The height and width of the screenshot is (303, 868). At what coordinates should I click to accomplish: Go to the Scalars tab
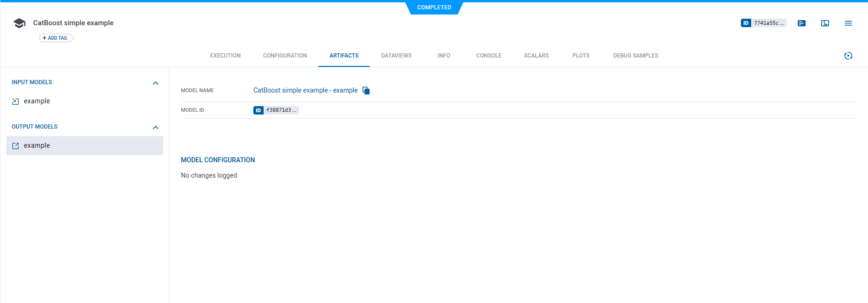tap(536, 56)
